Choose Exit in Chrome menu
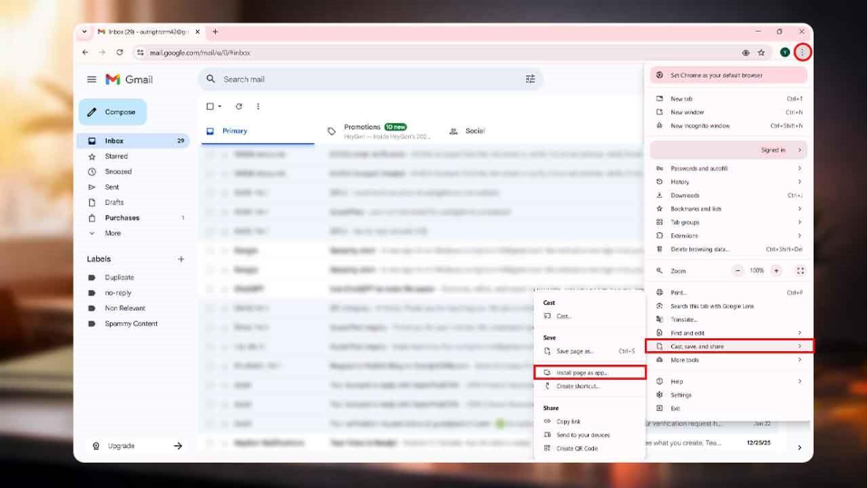 729,408
